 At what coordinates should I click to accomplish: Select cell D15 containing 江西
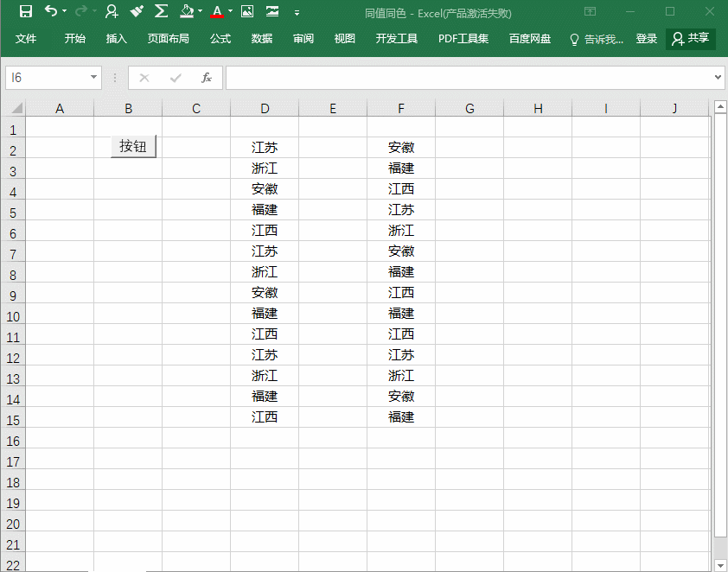265,417
